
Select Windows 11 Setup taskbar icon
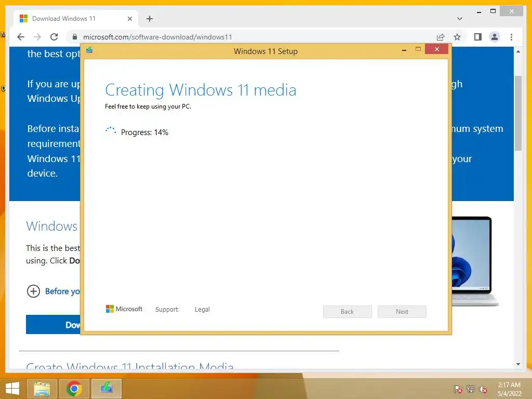pos(106,389)
